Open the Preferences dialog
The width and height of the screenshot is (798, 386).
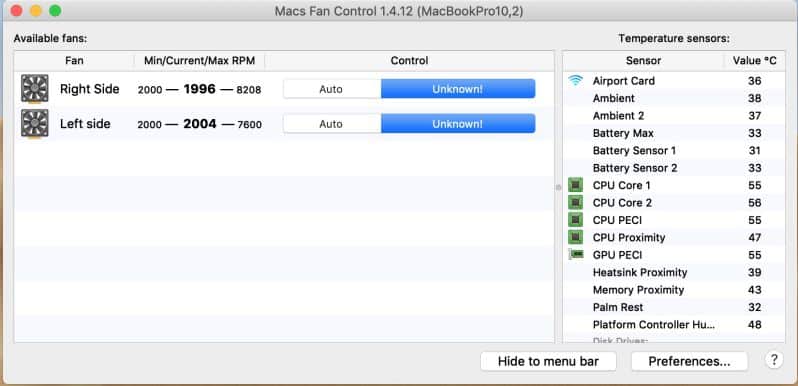tap(689, 362)
